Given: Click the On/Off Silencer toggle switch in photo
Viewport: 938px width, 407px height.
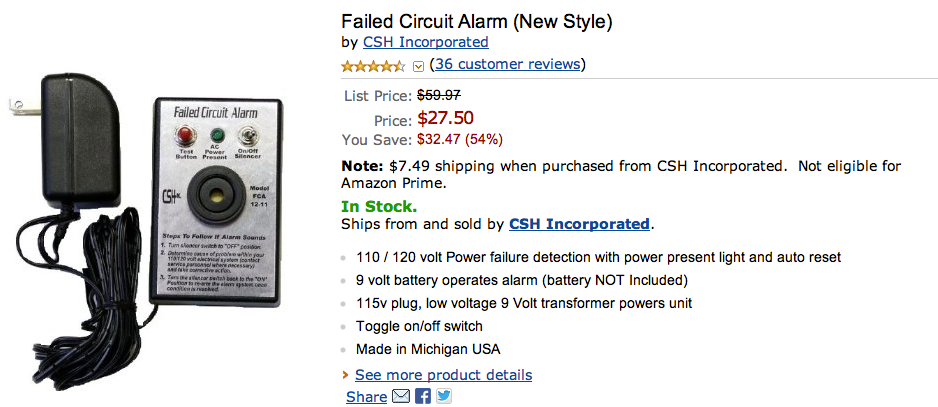Looking at the screenshot, I should click(245, 135).
